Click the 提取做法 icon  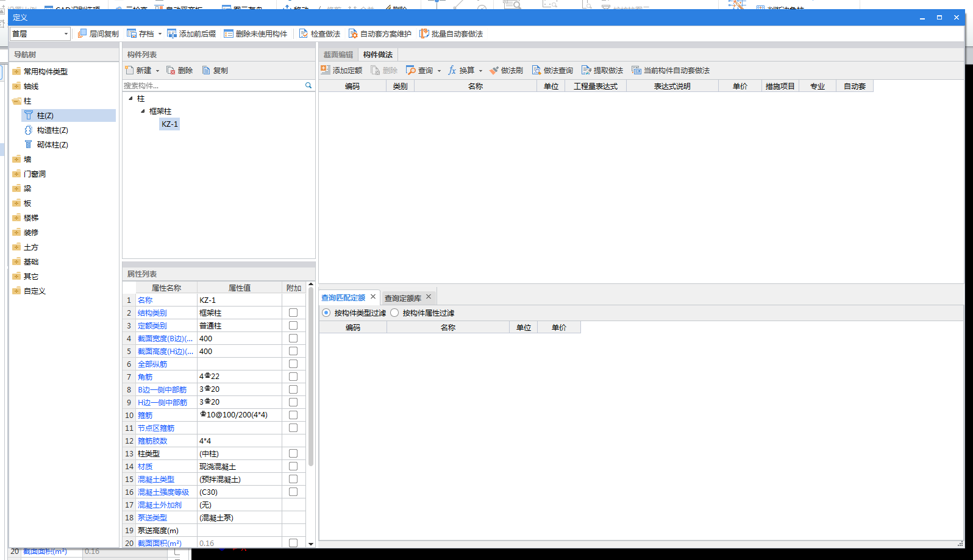[x=586, y=70]
